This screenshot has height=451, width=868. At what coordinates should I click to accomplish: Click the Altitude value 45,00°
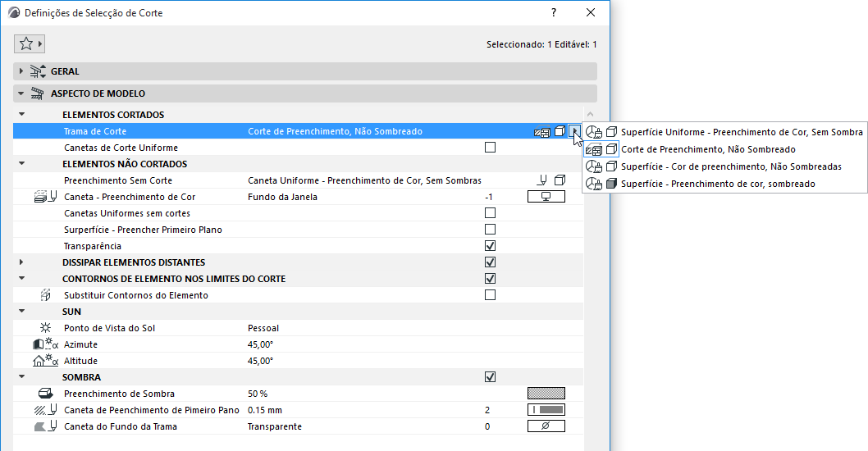click(x=261, y=361)
